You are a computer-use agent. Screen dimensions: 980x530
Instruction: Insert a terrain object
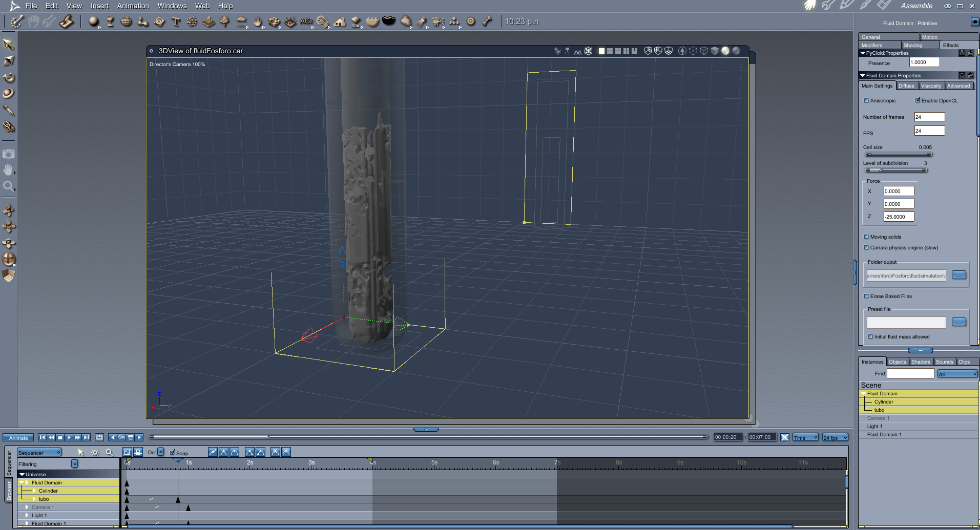[208, 22]
